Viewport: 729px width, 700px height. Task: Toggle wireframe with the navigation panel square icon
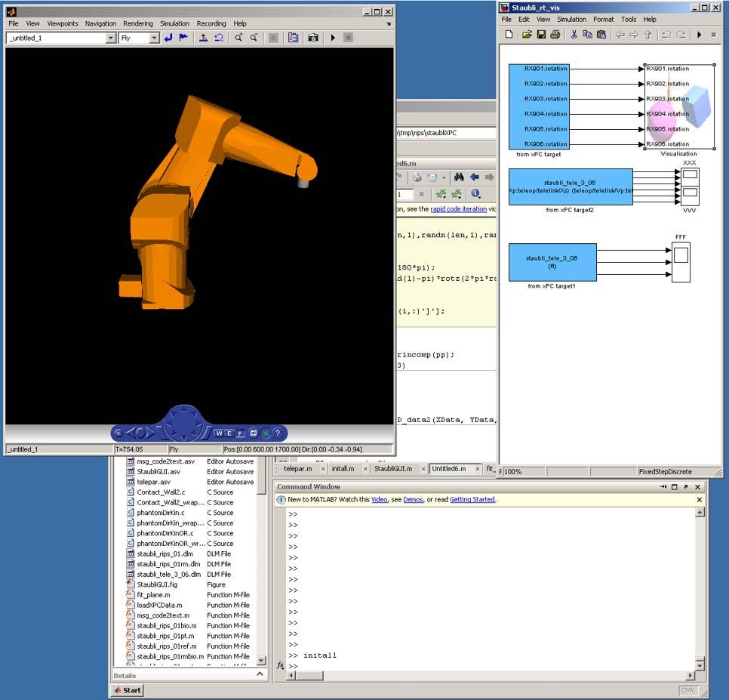[x=254, y=433]
